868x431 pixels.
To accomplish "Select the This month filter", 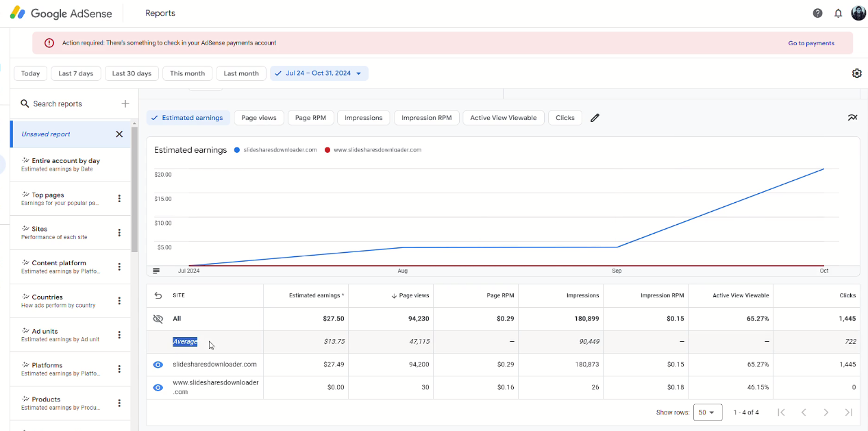I will [188, 73].
